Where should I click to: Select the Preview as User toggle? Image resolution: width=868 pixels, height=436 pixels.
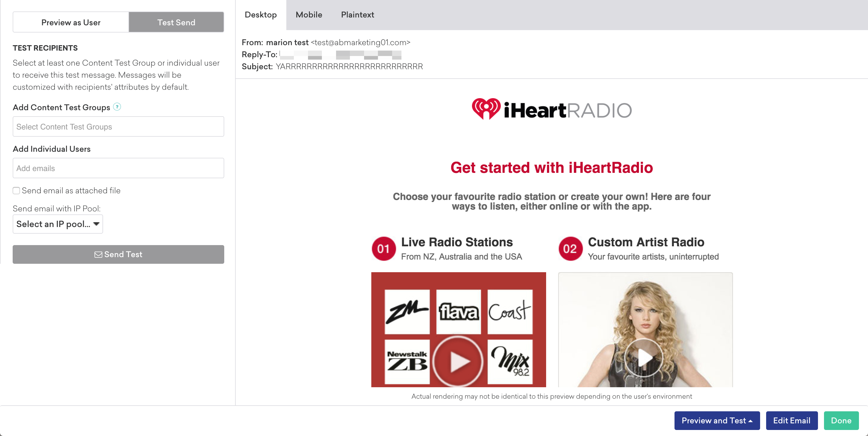[71, 22]
